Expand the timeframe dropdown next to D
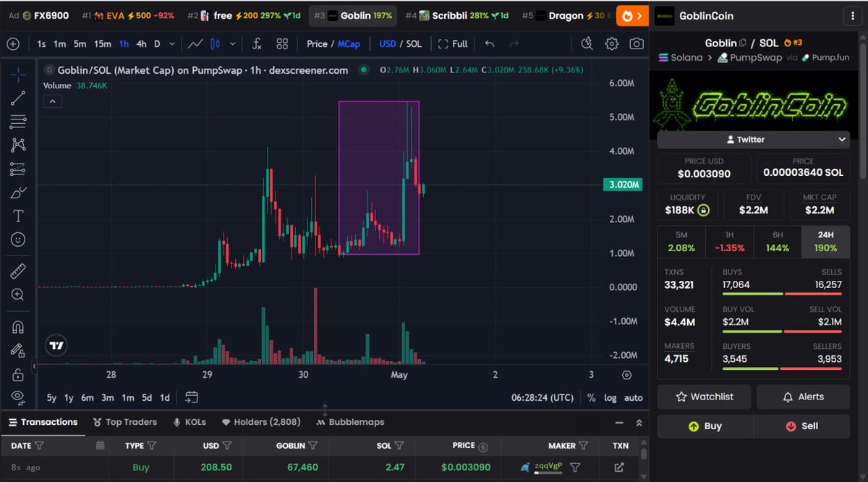The height and width of the screenshot is (482, 868). (171, 43)
